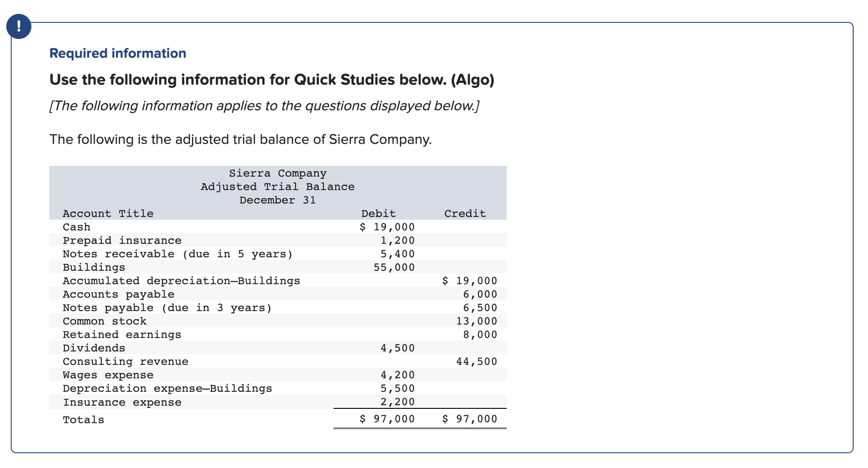Screen dimensions: 868x468
Task: Click the Common stock credit 13,000
Action: point(477,321)
